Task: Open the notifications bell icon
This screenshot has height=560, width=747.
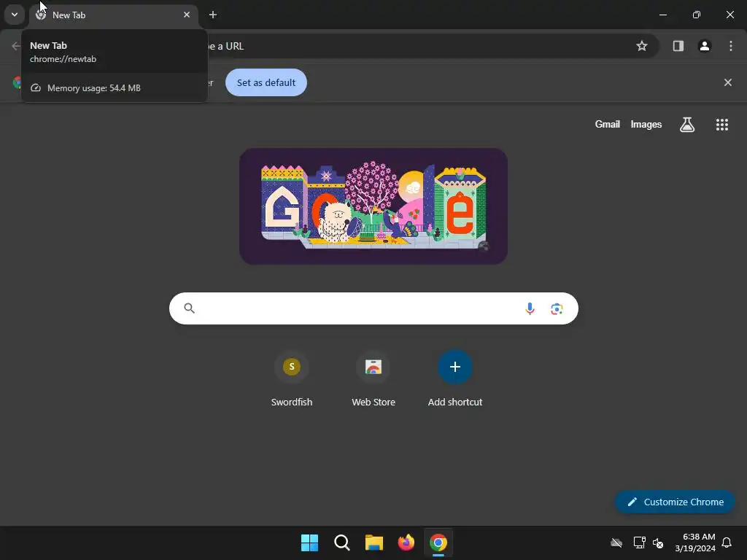Action: point(727,542)
